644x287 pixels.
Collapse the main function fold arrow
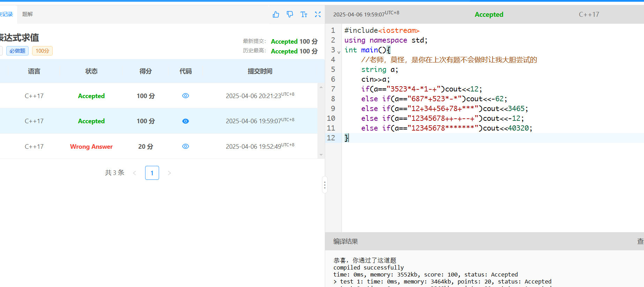click(x=339, y=52)
